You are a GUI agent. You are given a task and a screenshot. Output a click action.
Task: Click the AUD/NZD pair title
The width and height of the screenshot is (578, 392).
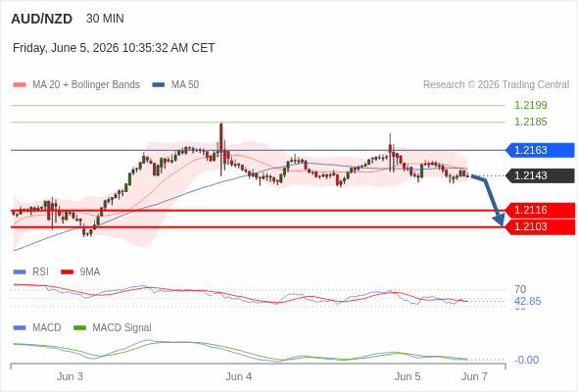[42, 19]
